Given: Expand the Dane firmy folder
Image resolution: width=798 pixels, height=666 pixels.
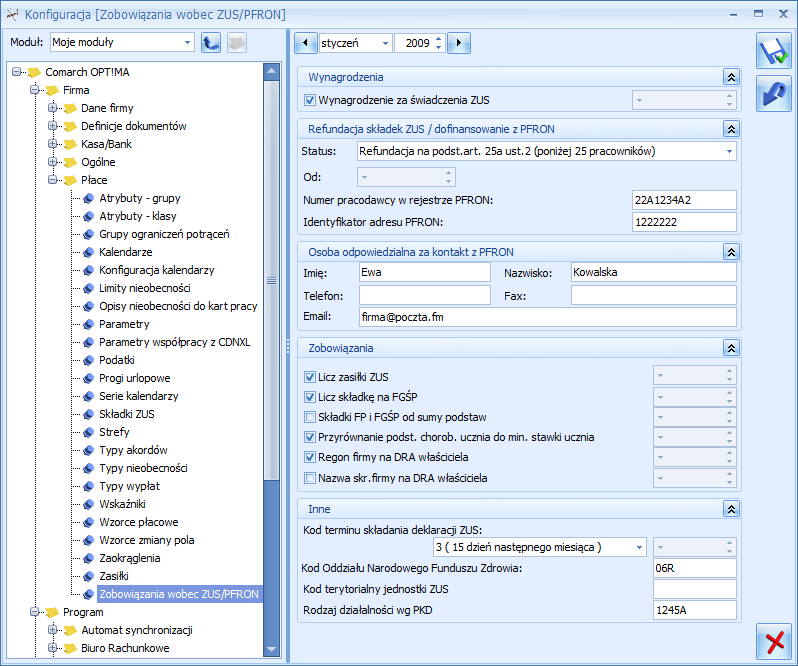Looking at the screenshot, I should pos(52,108).
